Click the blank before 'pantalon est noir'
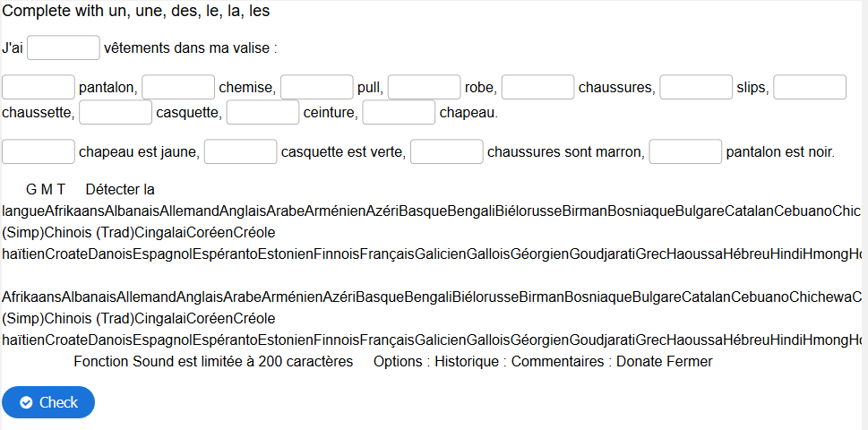The height and width of the screenshot is (430, 868). 685,151
